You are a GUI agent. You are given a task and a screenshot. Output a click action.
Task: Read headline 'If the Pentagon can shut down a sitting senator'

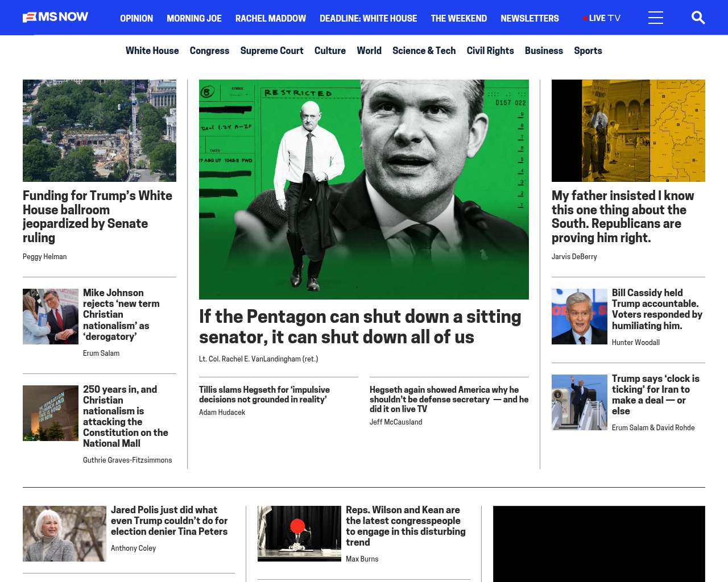point(360,326)
